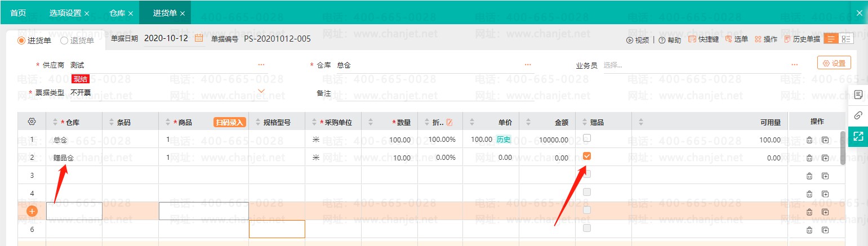Delete row 6 with the trash icon

coord(809,230)
